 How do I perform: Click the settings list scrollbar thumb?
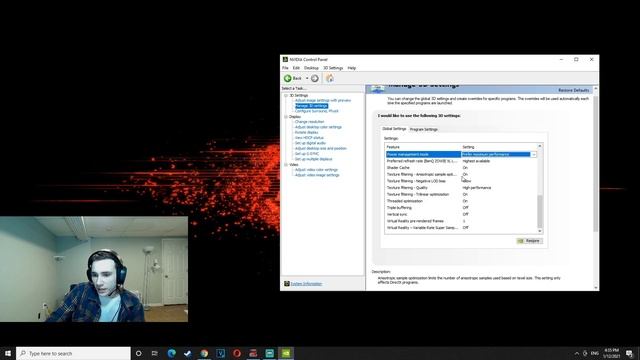(x=540, y=211)
